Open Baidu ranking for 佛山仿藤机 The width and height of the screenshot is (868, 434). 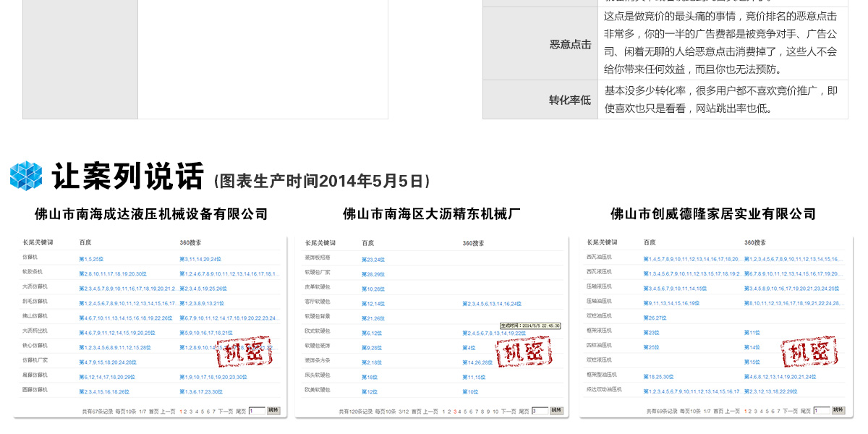(126, 318)
